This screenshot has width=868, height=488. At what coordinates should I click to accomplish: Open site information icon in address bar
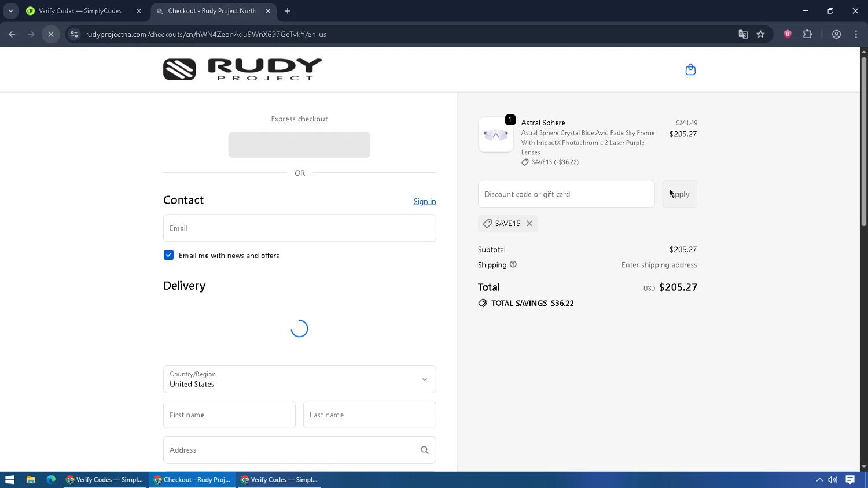point(74,34)
